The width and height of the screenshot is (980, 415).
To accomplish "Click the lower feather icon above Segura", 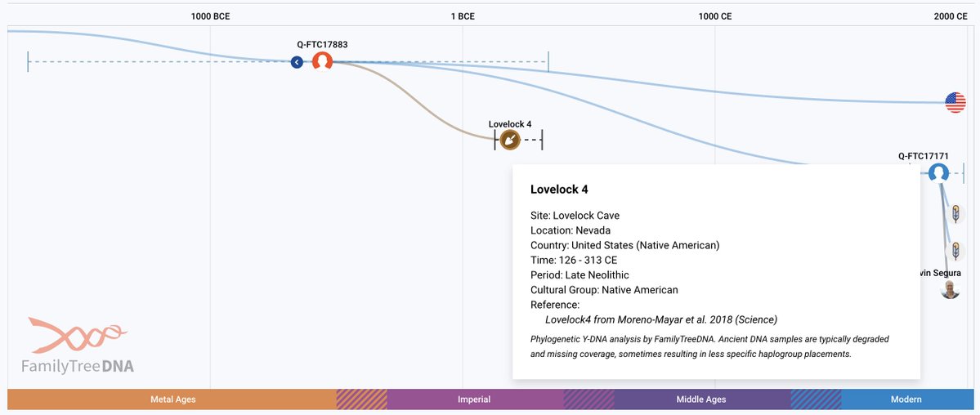I will pos(955,252).
